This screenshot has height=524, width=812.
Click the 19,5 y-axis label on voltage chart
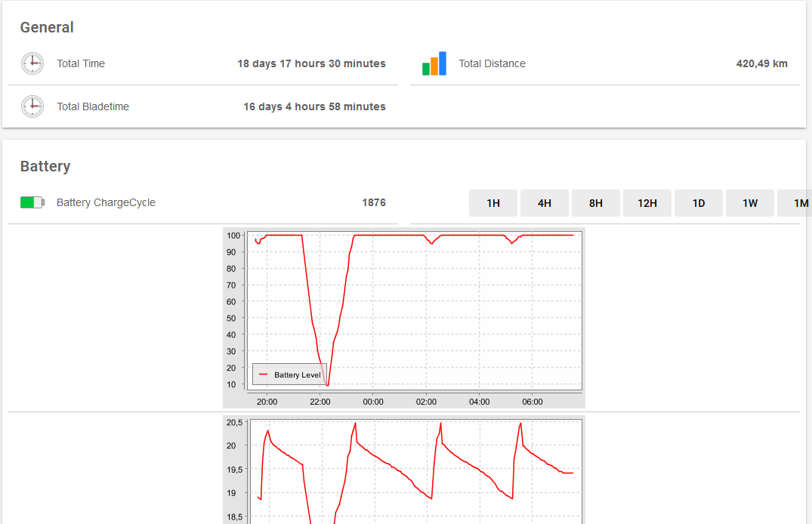point(235,470)
